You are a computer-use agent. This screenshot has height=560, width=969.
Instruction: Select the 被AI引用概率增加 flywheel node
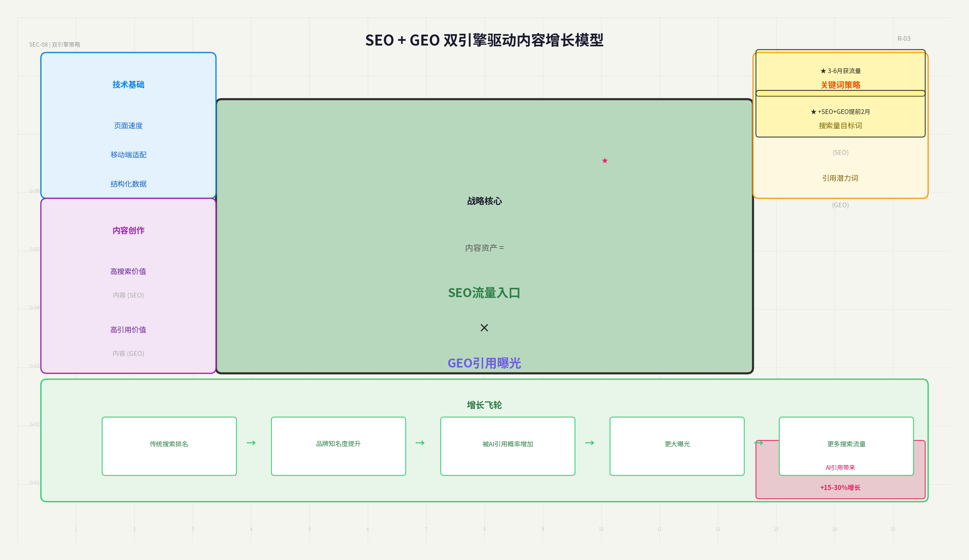[507, 444]
